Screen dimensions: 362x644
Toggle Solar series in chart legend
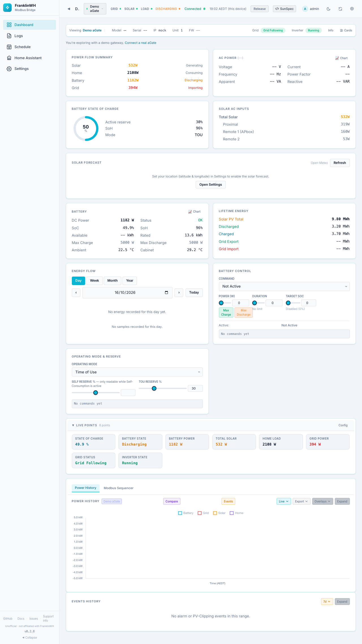[219, 513]
